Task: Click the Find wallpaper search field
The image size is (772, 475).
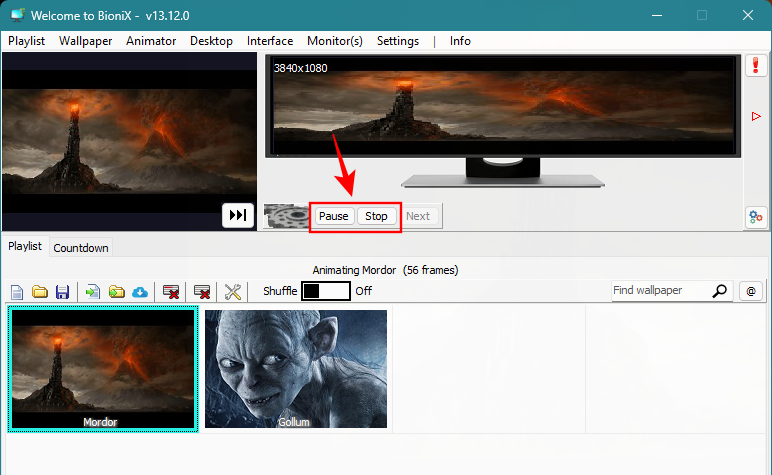Action: click(x=661, y=290)
